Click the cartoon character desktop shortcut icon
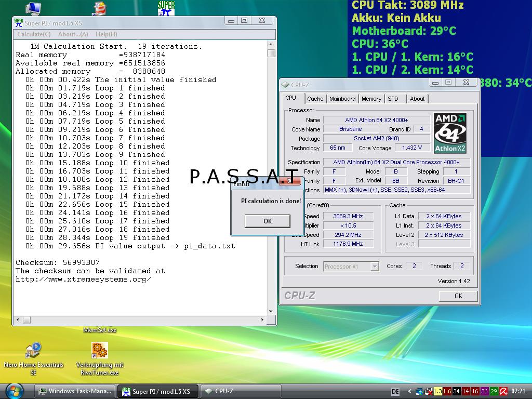 99,8
